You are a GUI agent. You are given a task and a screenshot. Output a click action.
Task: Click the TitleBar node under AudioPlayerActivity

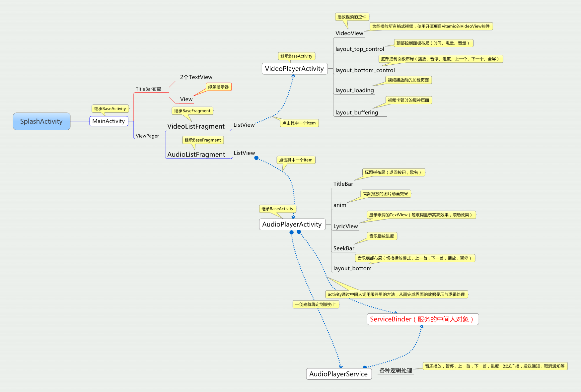(343, 184)
